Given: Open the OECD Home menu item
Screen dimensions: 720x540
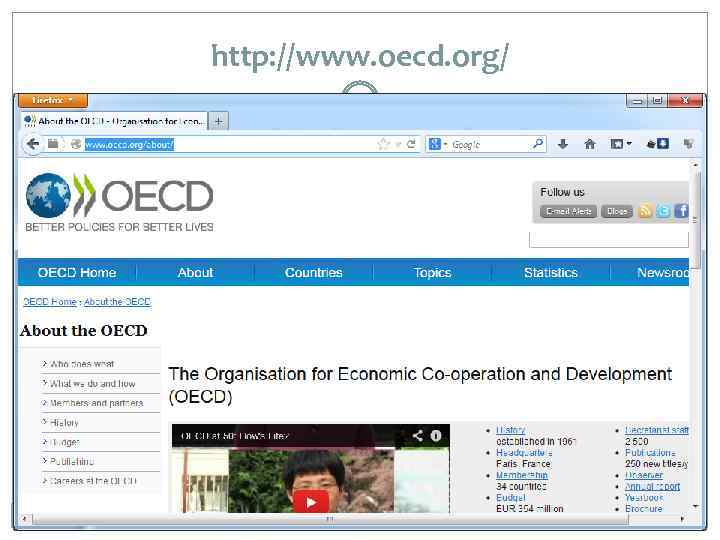Looking at the screenshot, I should point(77,272).
